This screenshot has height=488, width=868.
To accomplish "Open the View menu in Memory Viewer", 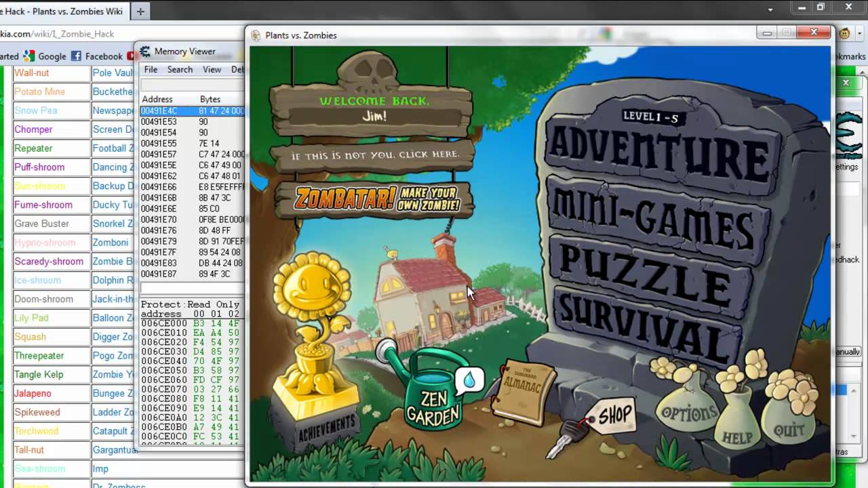I will [212, 70].
